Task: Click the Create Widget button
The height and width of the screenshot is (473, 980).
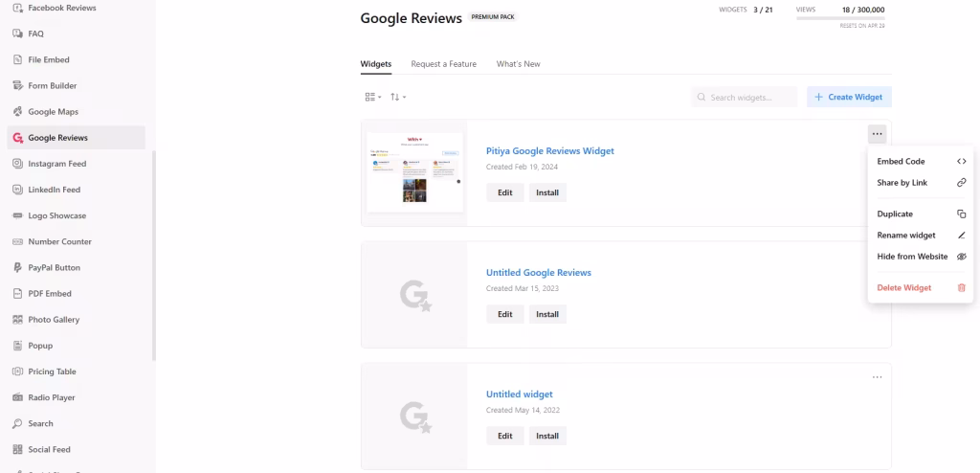Action: point(849,97)
